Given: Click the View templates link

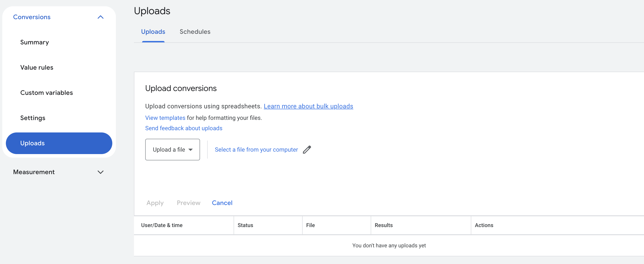Looking at the screenshot, I should (165, 118).
